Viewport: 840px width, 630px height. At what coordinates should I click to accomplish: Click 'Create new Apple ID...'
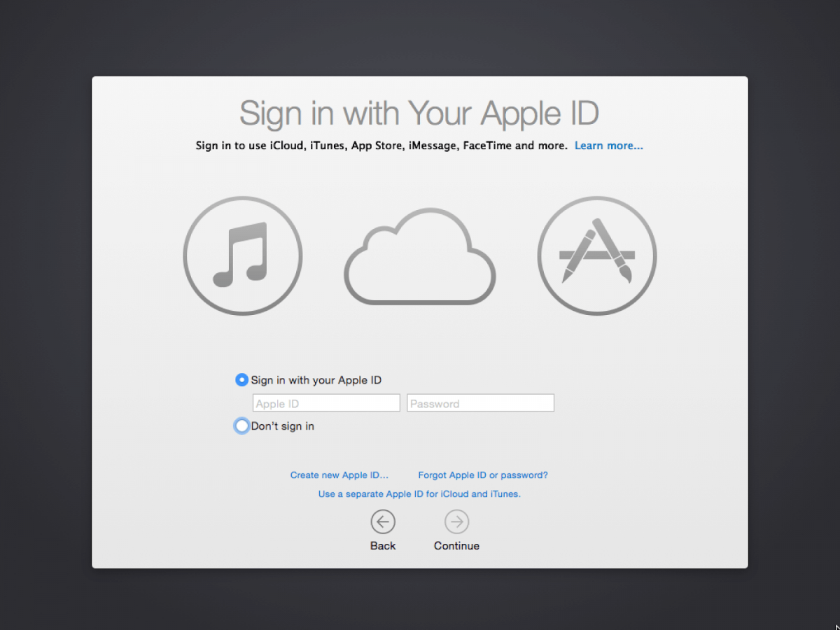click(339, 475)
